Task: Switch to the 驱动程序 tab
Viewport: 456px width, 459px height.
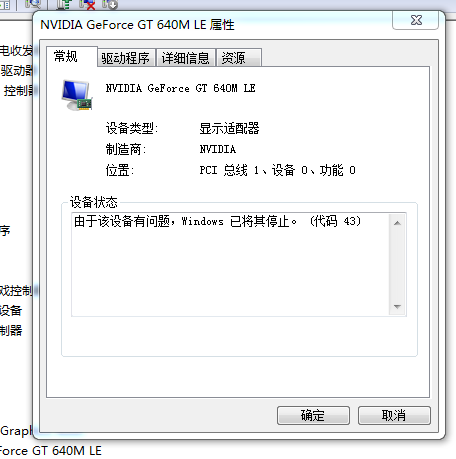Action: [x=126, y=58]
